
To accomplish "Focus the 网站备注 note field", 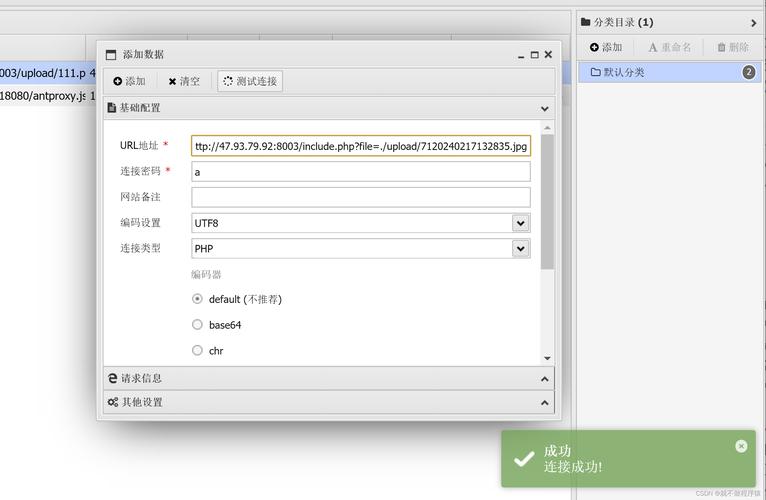I will coord(361,197).
